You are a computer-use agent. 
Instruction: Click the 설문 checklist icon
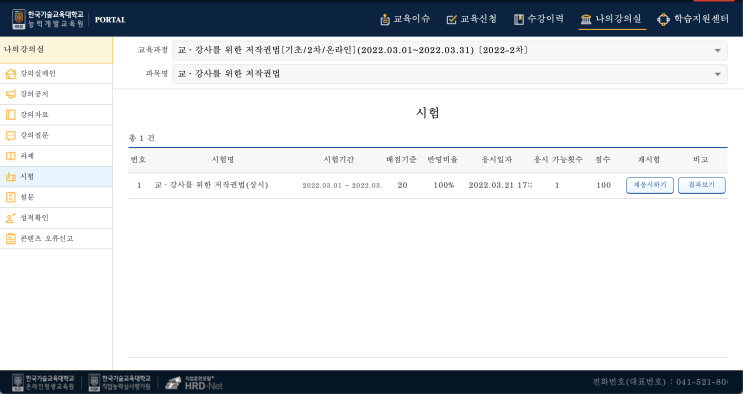tap(10, 197)
